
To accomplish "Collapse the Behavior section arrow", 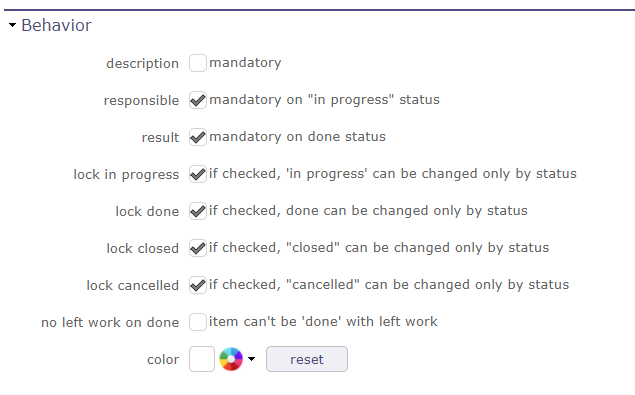I will [x=13, y=25].
